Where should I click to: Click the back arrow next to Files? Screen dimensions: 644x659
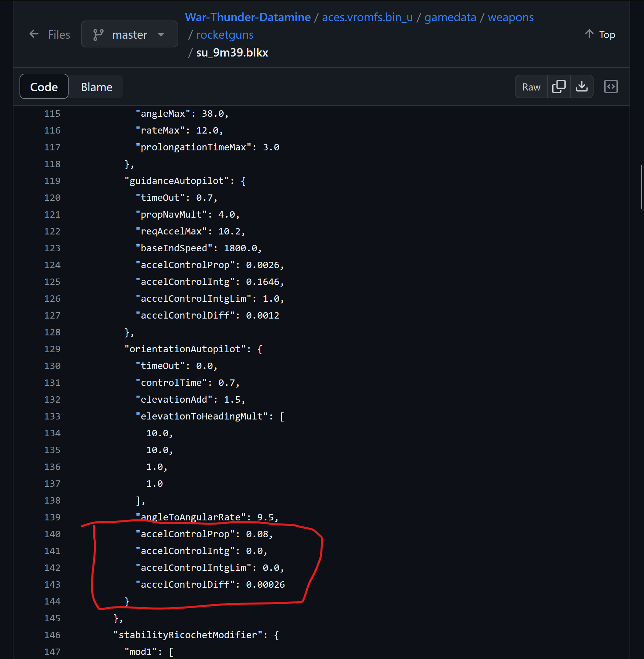[x=34, y=34]
